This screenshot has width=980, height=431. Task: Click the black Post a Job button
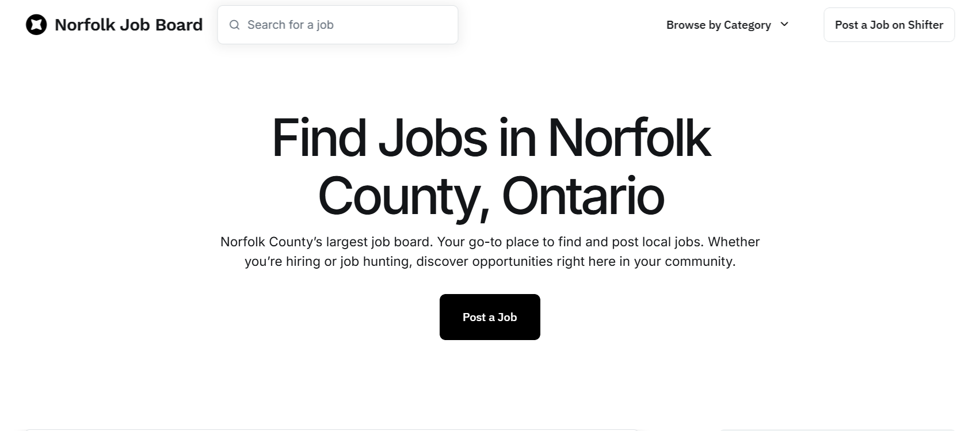coord(490,317)
